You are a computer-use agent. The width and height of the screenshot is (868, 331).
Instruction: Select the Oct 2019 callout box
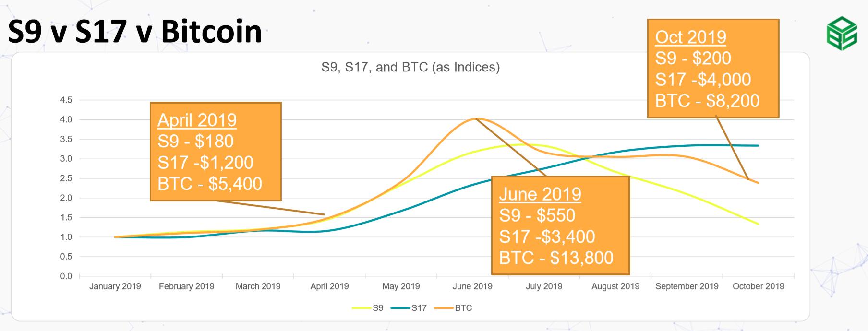pyautogui.click(x=713, y=68)
